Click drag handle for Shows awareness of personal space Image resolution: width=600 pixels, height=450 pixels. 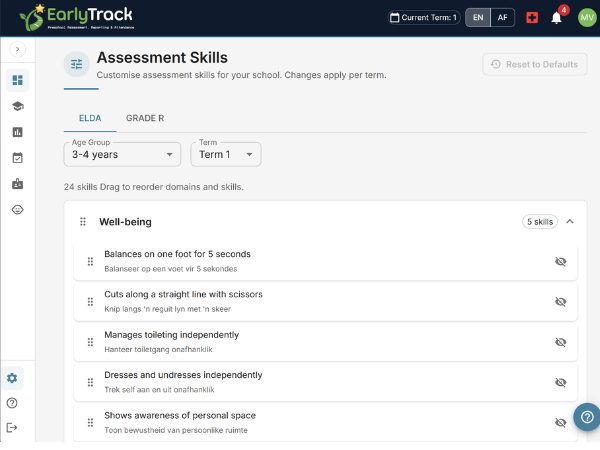pos(90,422)
